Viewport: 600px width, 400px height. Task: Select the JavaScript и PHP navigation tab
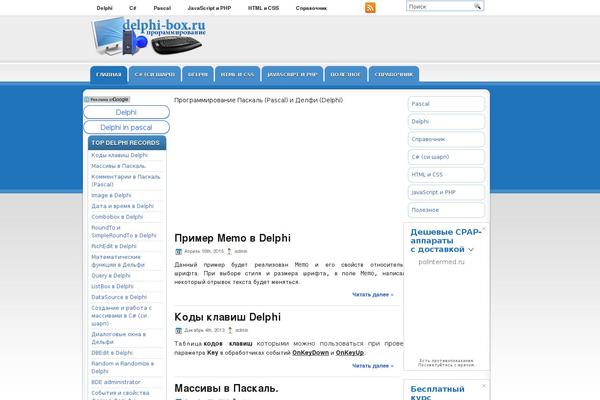pos(292,74)
